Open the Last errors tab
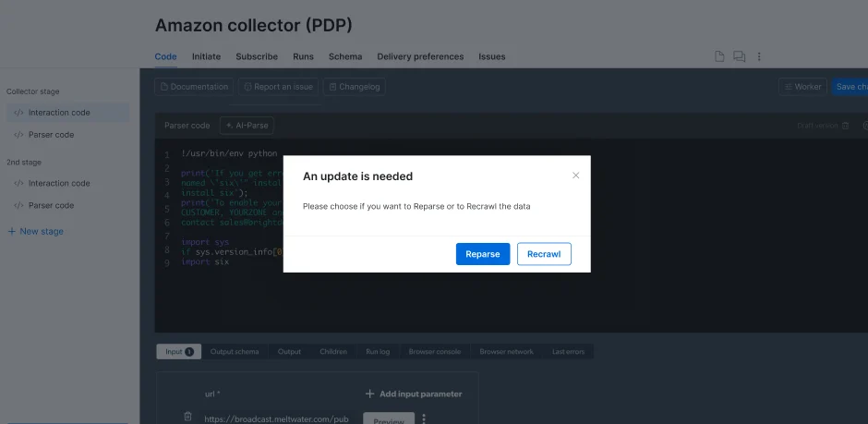Image resolution: width=868 pixels, height=424 pixels. pyautogui.click(x=568, y=352)
